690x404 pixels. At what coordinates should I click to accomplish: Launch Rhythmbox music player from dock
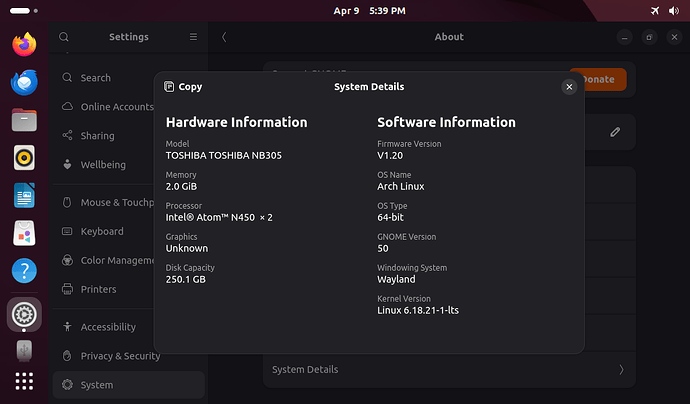click(x=24, y=158)
